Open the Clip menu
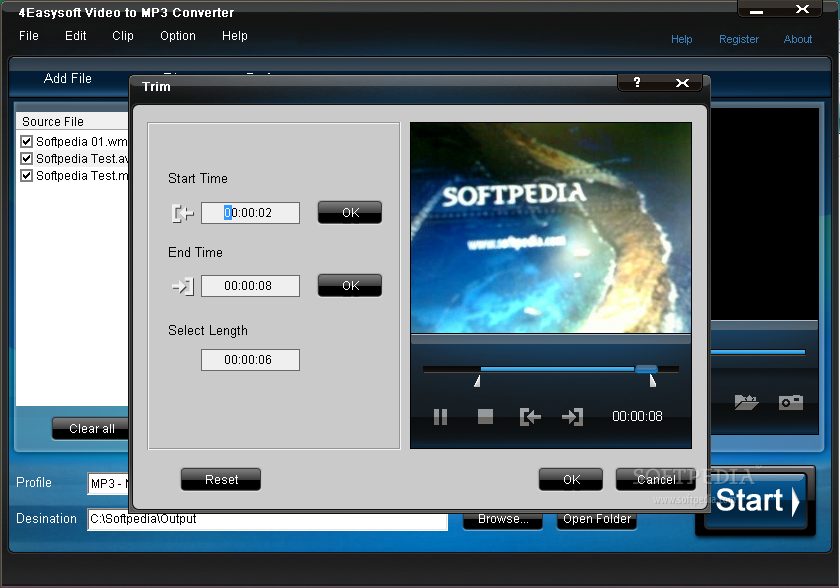Screen dimensions: 840x588 click(123, 36)
